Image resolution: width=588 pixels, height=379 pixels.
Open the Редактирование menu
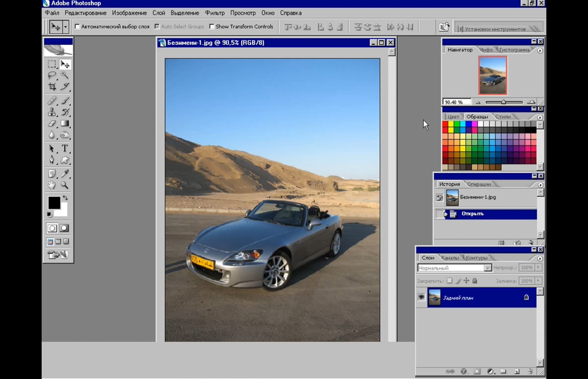[85, 13]
